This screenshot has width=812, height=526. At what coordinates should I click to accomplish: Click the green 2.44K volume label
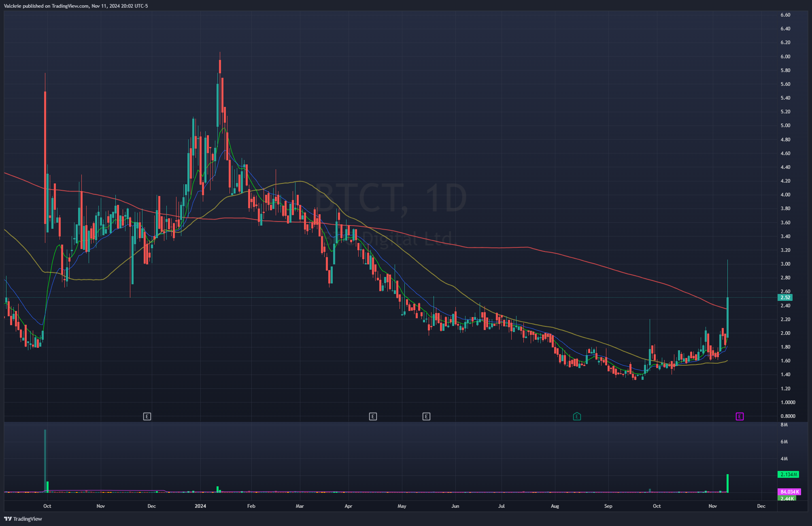pos(787,498)
